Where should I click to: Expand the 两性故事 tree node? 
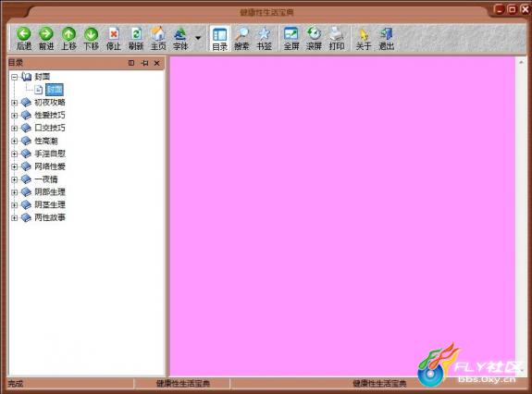(x=14, y=218)
